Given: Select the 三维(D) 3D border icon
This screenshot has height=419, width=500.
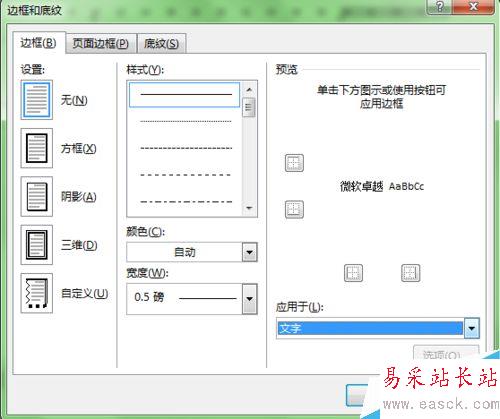Looking at the screenshot, I should point(37,245).
